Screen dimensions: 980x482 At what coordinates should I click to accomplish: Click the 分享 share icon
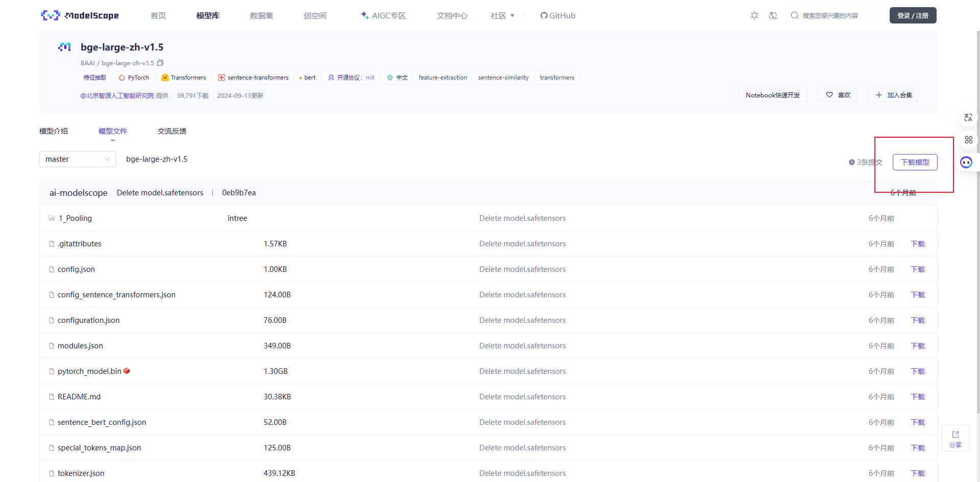(x=955, y=435)
